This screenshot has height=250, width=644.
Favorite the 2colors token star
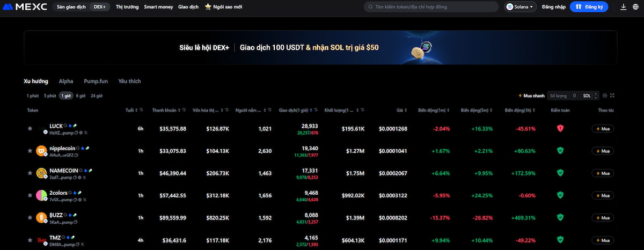(x=30, y=195)
